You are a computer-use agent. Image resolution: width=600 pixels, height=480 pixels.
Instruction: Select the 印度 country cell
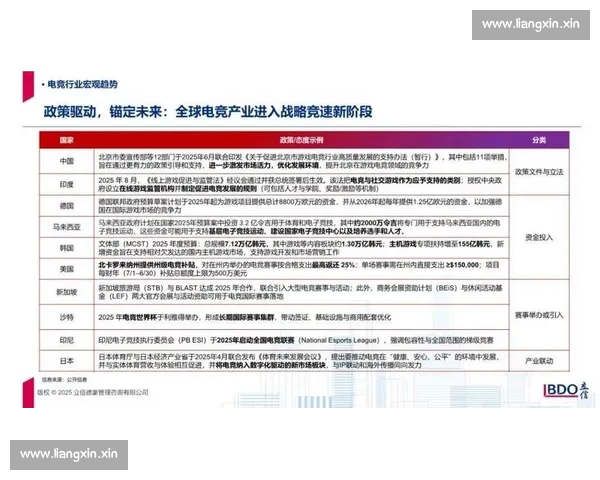click(x=67, y=184)
